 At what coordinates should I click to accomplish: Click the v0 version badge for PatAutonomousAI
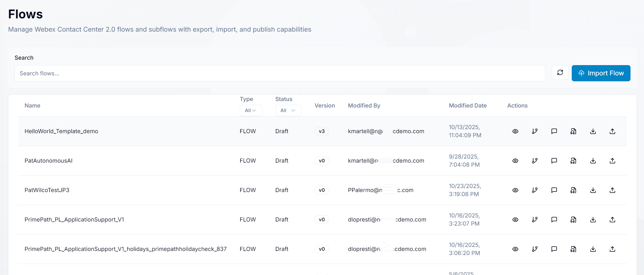(x=321, y=160)
